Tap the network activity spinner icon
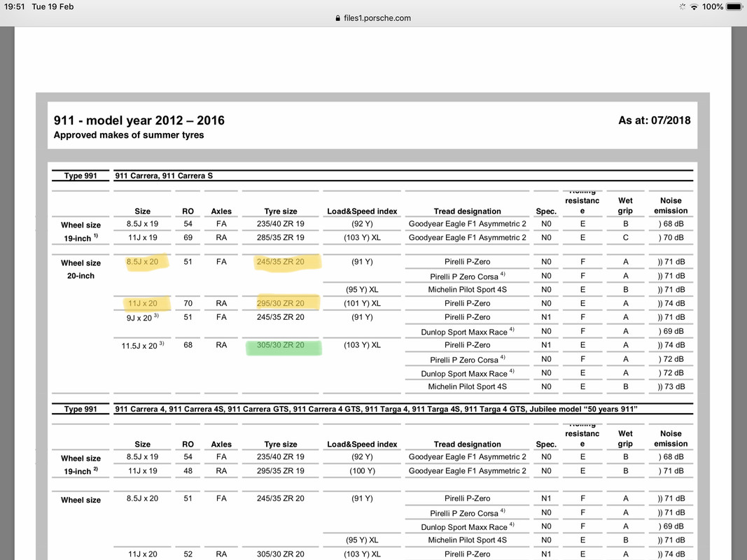This screenshot has width=747, height=560. (x=683, y=7)
